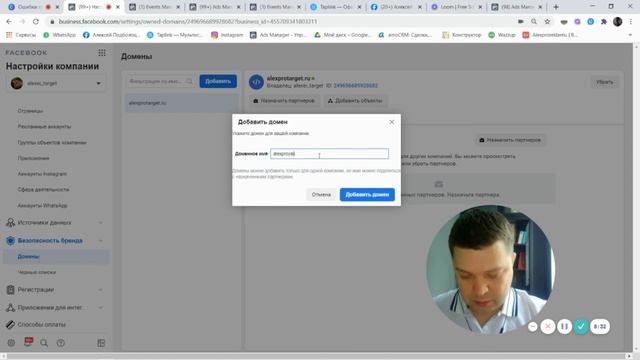Viewport: 640px width, 360px height.
Task: Expand Приложения для интеграции section
Action: tap(55, 307)
